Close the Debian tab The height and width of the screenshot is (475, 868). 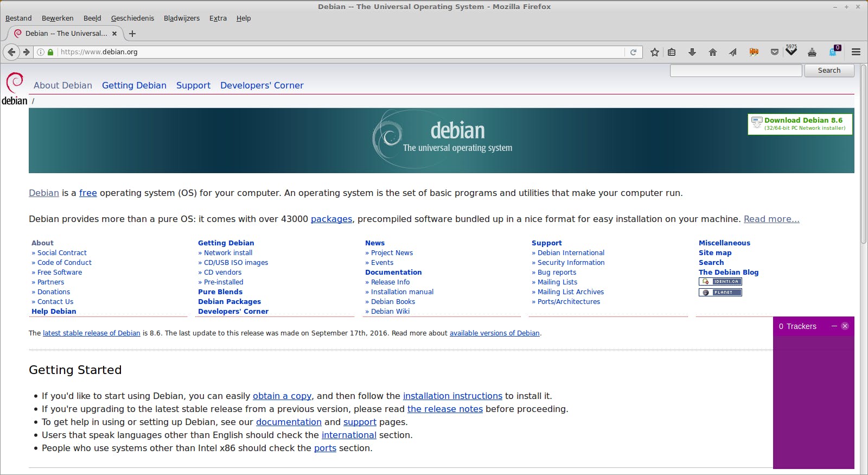pyautogui.click(x=114, y=34)
